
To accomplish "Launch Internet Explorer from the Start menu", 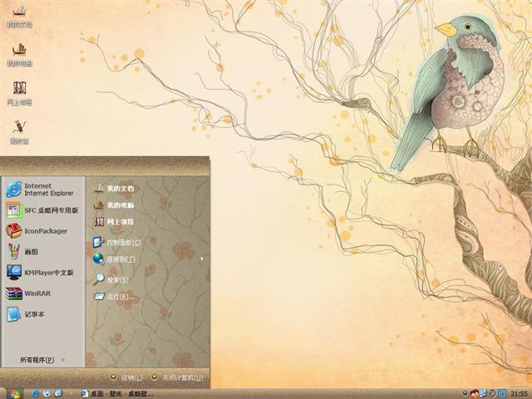I will tap(41, 190).
